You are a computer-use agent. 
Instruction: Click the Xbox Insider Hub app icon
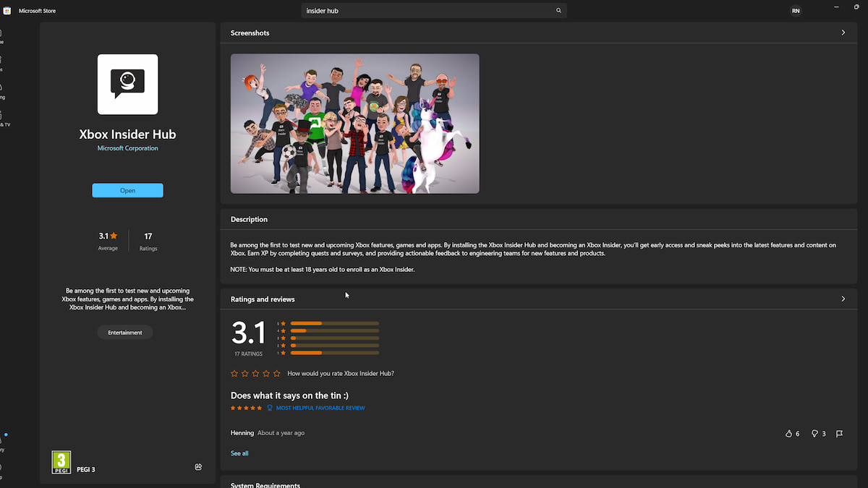click(x=127, y=84)
